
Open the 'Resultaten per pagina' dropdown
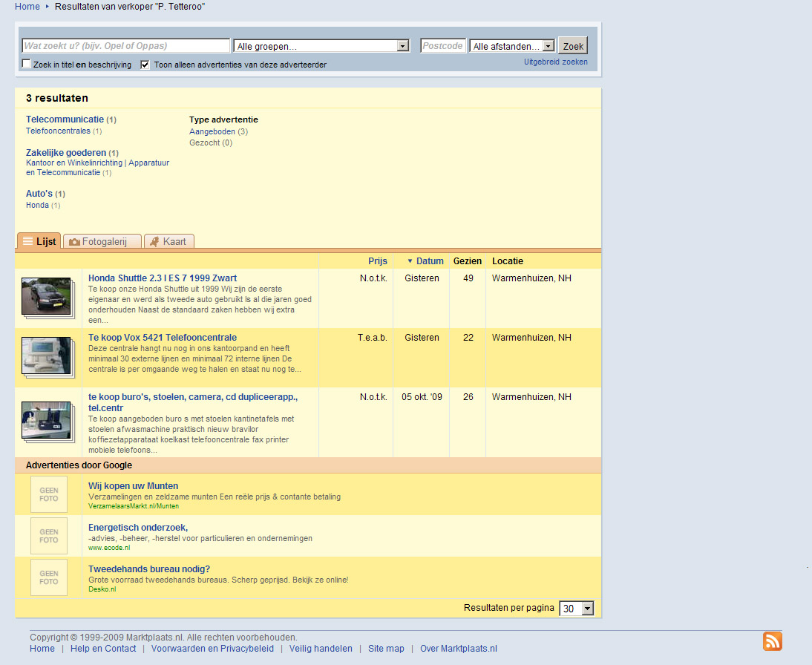click(577, 609)
